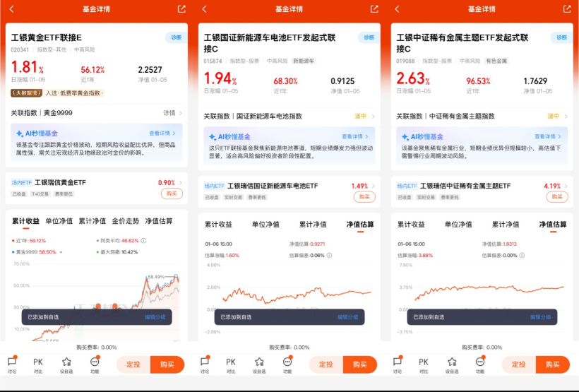579x392 pixels.
Task: Share the 新能源车电池ETF fund page
Action: 374,9
